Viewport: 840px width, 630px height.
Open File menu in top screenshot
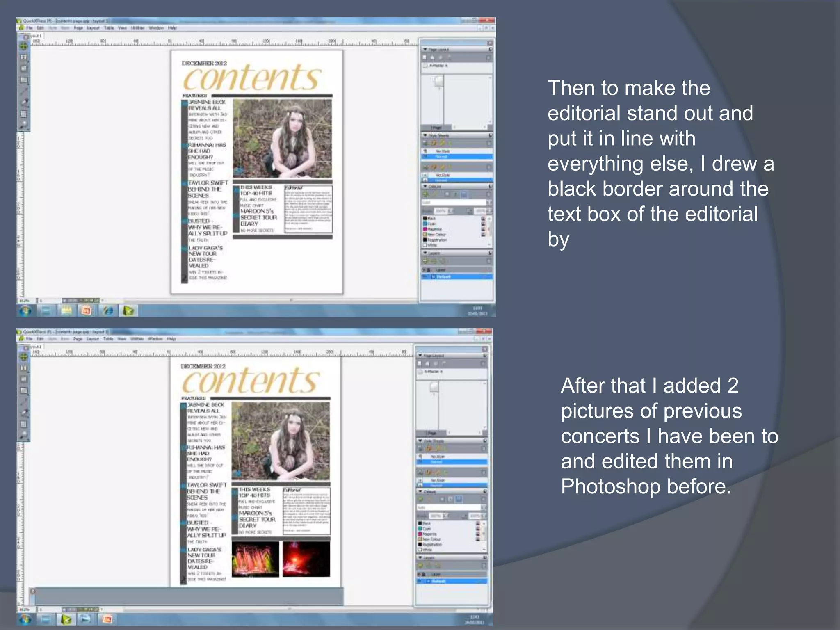click(30, 28)
